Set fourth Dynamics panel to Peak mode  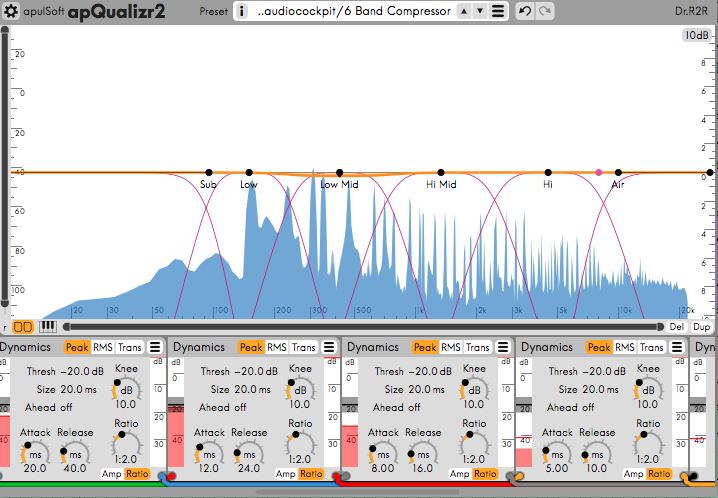tap(599, 347)
